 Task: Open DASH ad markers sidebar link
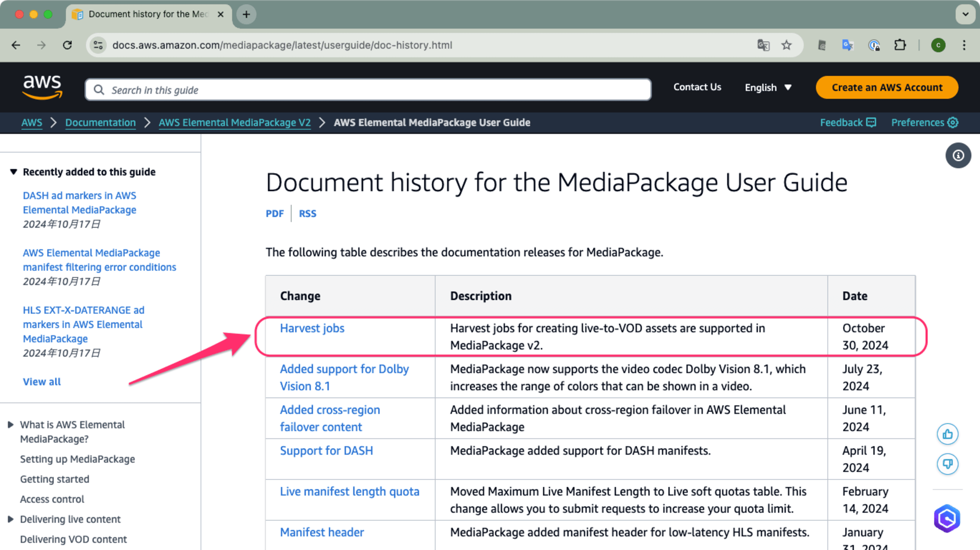coord(79,203)
